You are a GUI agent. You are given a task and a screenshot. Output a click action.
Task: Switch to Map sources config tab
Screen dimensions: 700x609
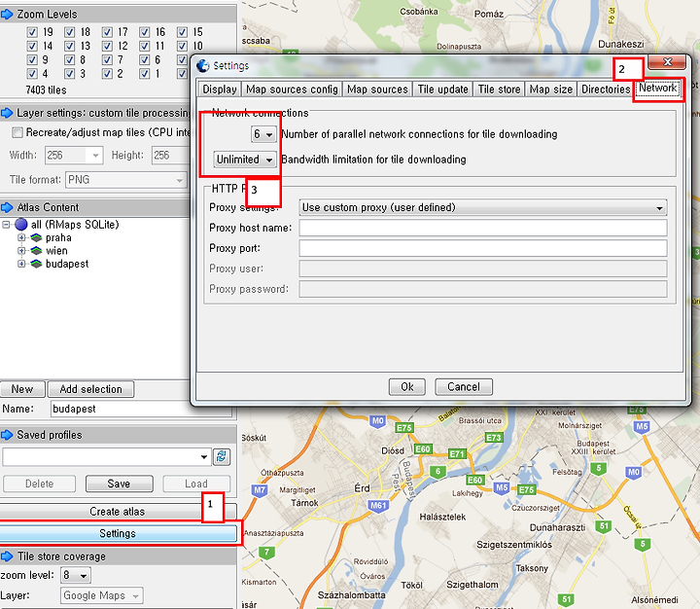pos(292,90)
